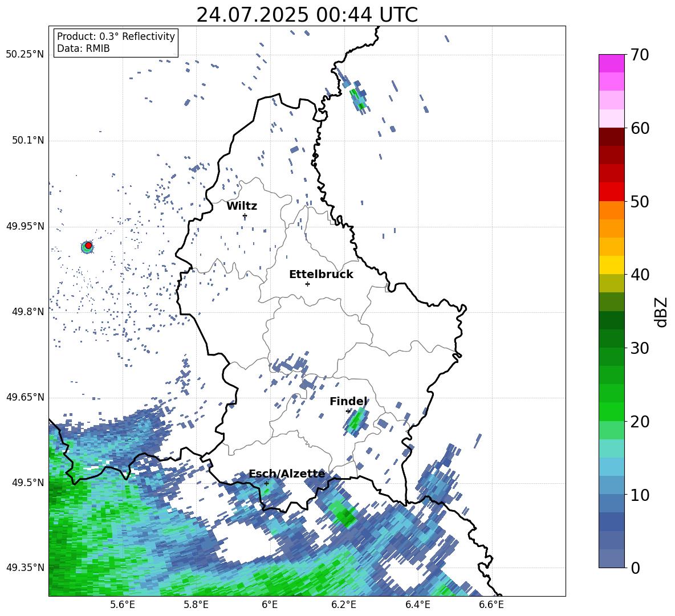This screenshot has width=675, height=616.
Task: Click the 6°E longitude label
Action: (x=270, y=605)
